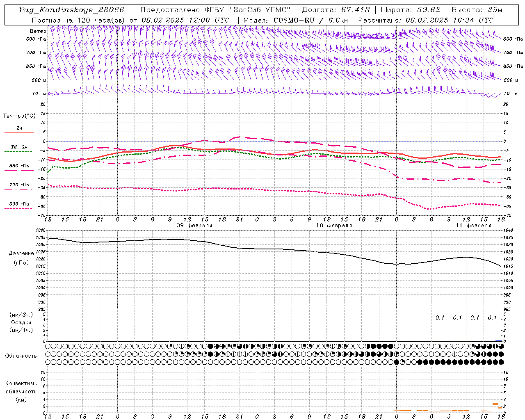Screen dimensions: 525x420
Task: Click the Модель COSMO-RU / 6.6км text
Action: pos(296,20)
